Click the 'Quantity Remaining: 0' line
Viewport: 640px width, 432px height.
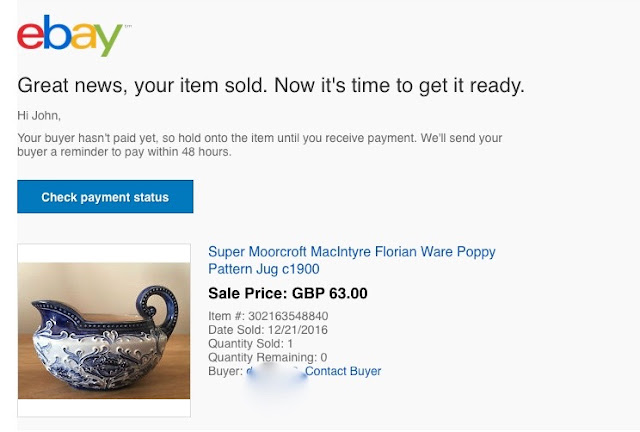tap(267, 358)
